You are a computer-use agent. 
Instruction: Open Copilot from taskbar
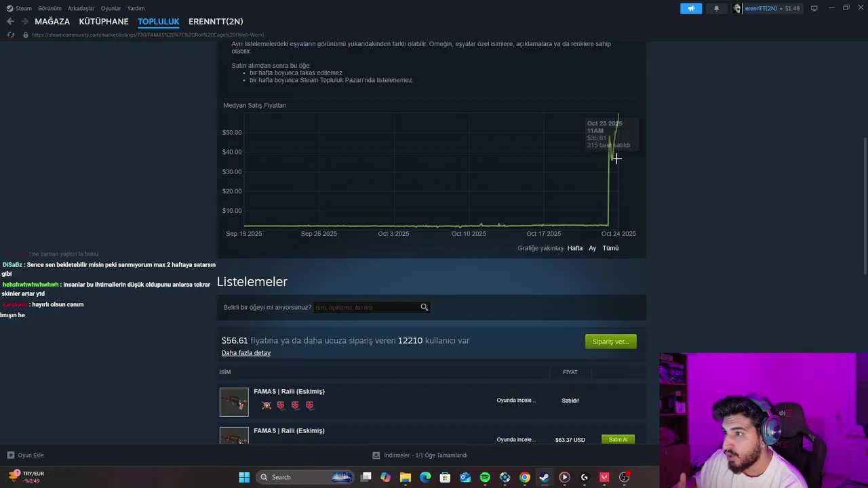(x=386, y=477)
